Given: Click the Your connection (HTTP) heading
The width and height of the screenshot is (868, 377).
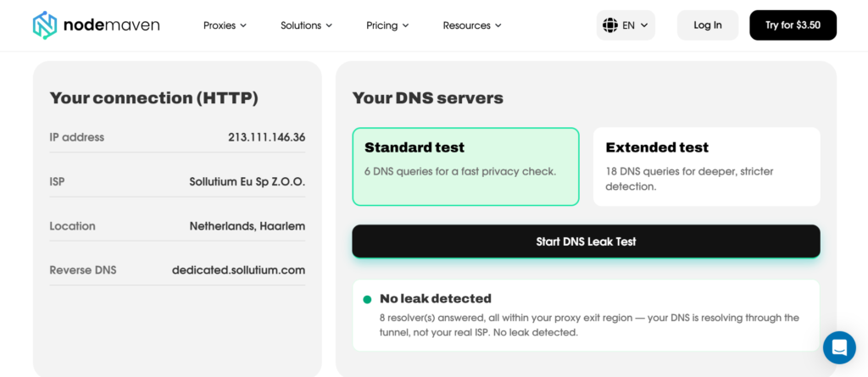Looking at the screenshot, I should pyautogui.click(x=154, y=98).
